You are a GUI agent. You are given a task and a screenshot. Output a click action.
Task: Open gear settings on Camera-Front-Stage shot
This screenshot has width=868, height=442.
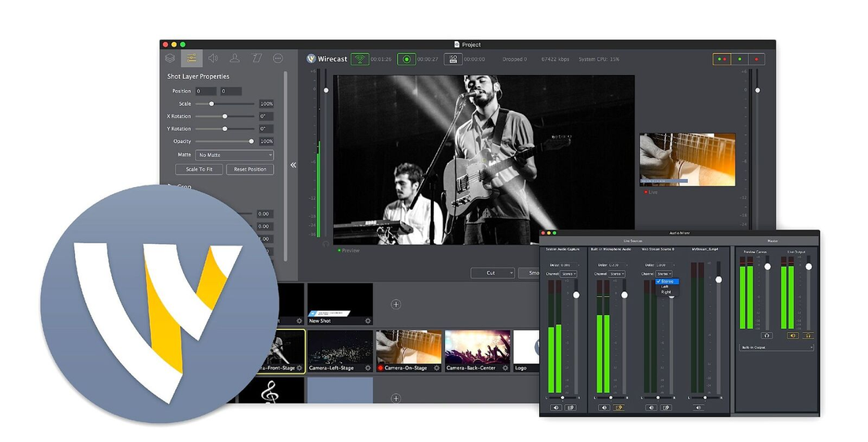pos(299,368)
